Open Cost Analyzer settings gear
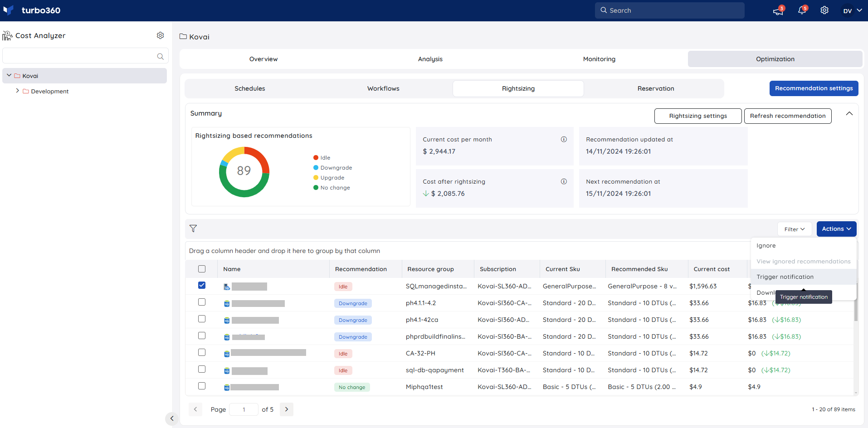The image size is (868, 428). tap(160, 35)
